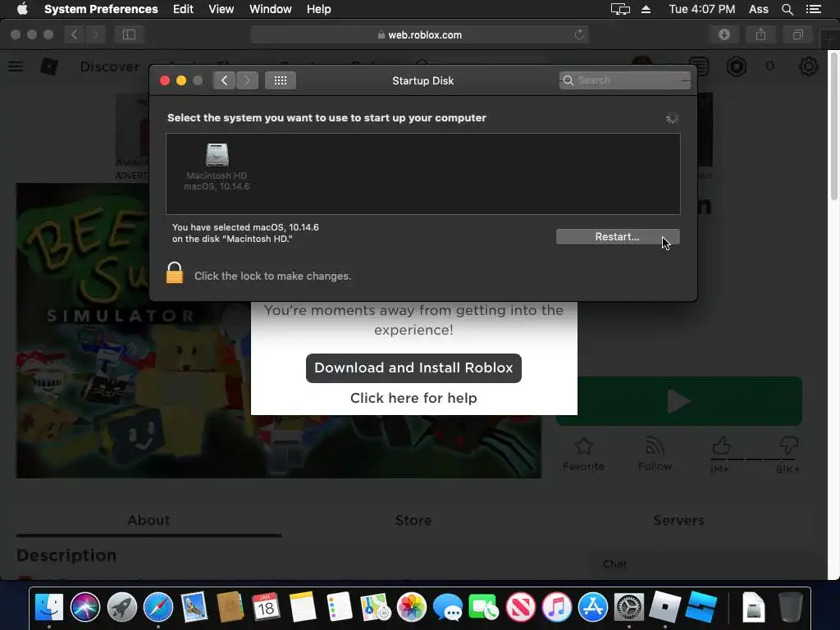
Task: Open Mail from the Dock
Action: coord(194,607)
